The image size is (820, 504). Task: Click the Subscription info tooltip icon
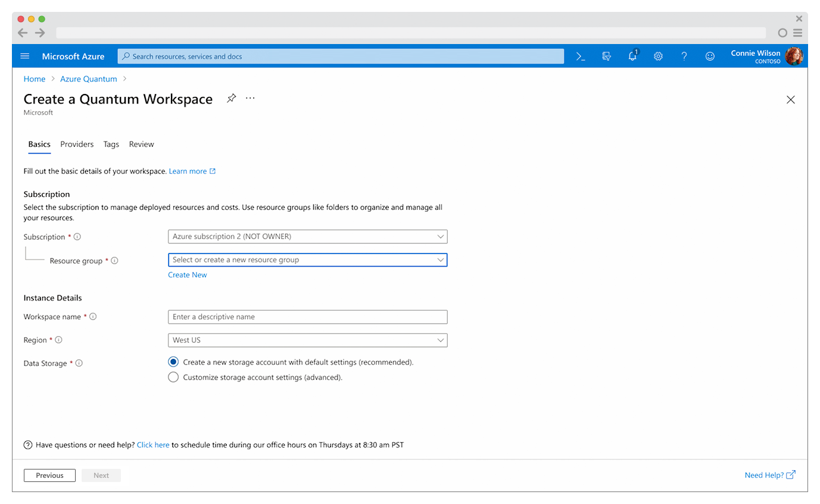pos(77,236)
